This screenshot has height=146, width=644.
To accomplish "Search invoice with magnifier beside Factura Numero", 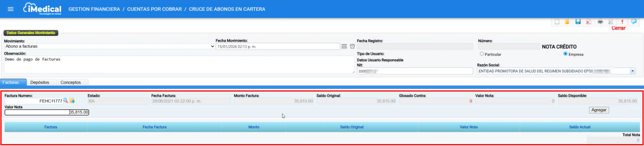I will click(66, 100).
